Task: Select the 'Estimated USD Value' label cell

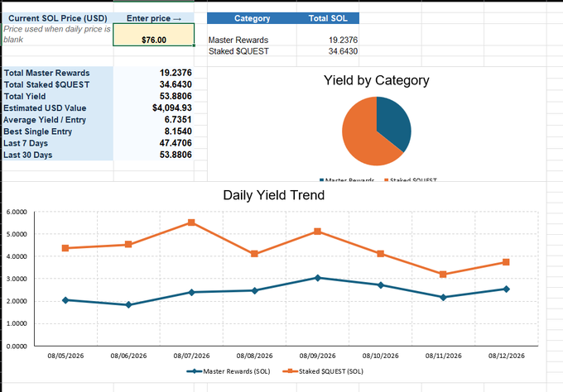Action: pos(58,108)
